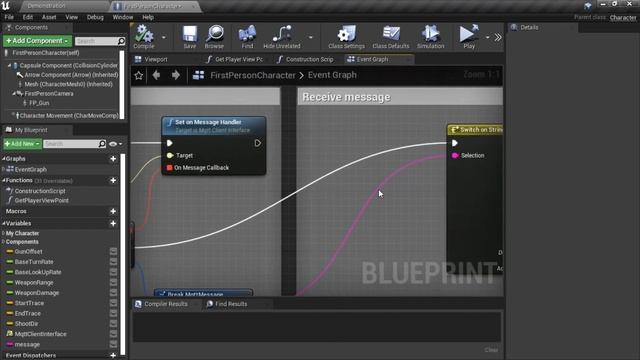Viewport: 640px width, 360px height.
Task: Add a new macro with plus
Action: pyautogui.click(x=113, y=211)
